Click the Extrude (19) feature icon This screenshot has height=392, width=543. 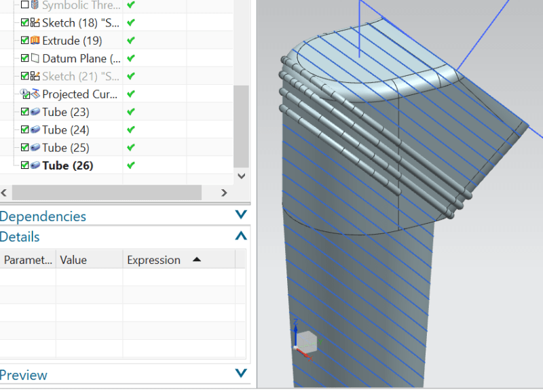35,40
